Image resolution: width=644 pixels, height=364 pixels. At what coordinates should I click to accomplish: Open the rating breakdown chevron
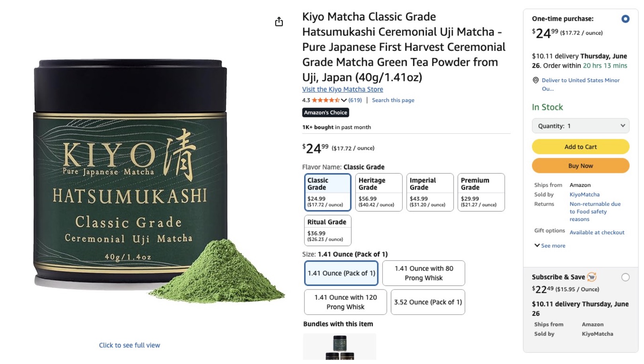pyautogui.click(x=344, y=100)
